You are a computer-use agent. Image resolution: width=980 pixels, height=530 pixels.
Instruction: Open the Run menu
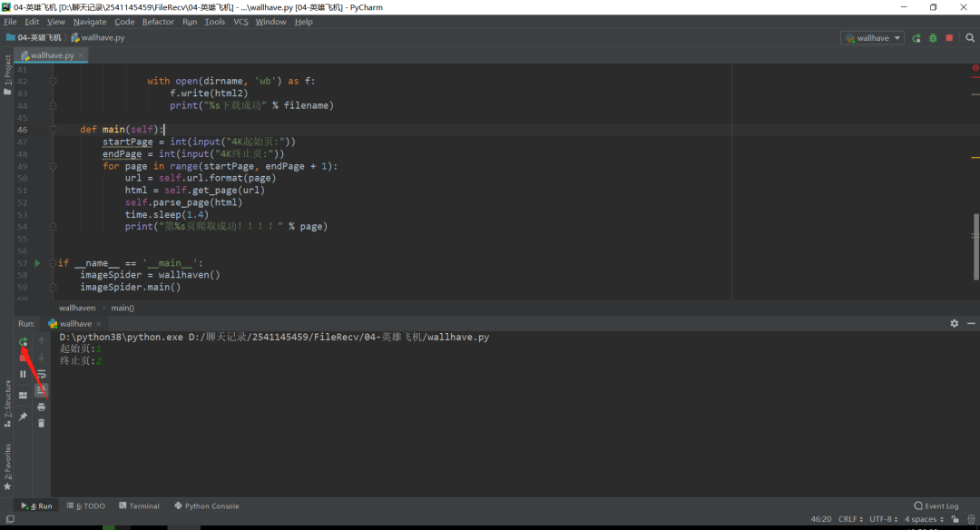point(190,22)
